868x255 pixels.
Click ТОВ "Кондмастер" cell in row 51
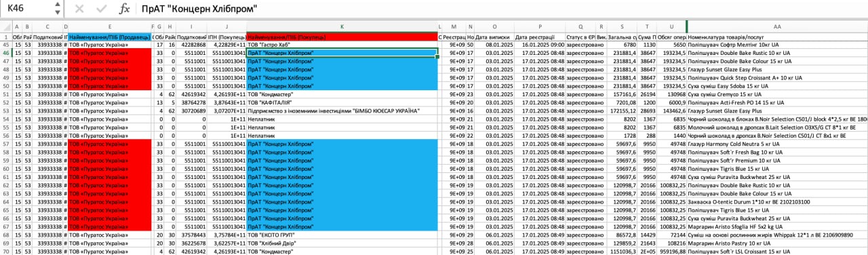click(x=342, y=94)
